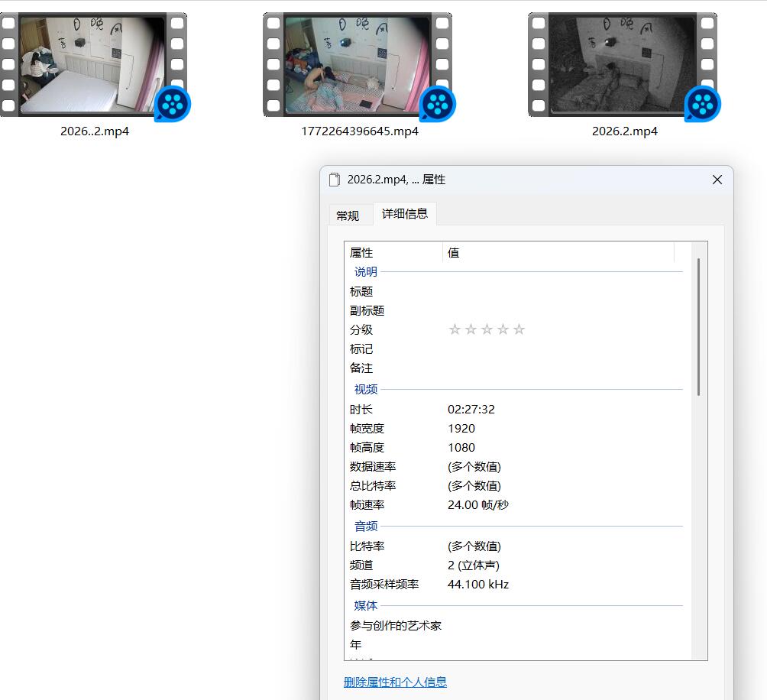Set the 分级 rating to one star
Screen dimensions: 767x700
455,329
